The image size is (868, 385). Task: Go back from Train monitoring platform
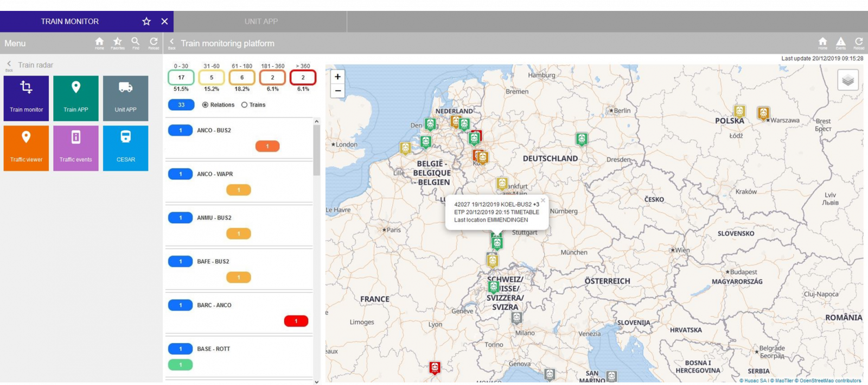pos(172,42)
